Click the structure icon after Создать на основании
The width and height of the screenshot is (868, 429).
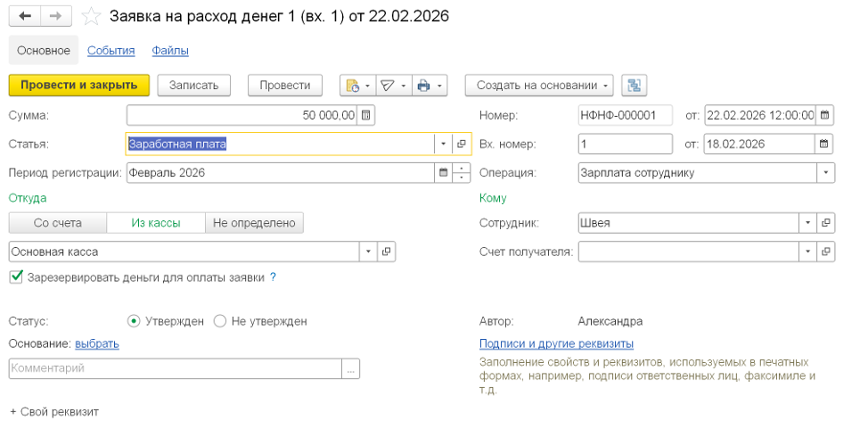(x=634, y=86)
